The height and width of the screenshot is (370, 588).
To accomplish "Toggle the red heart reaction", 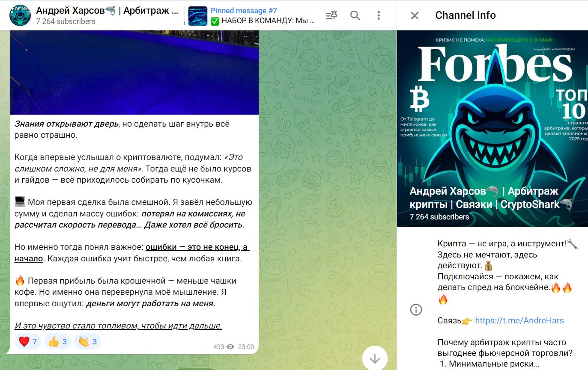I will coord(28,341).
